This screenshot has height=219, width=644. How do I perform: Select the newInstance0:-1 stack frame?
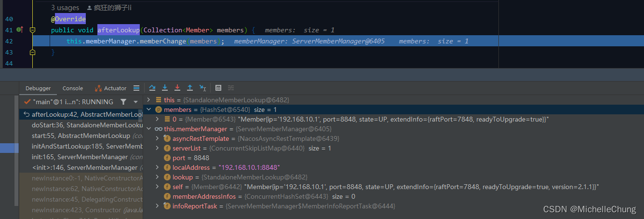pyautogui.click(x=82, y=178)
